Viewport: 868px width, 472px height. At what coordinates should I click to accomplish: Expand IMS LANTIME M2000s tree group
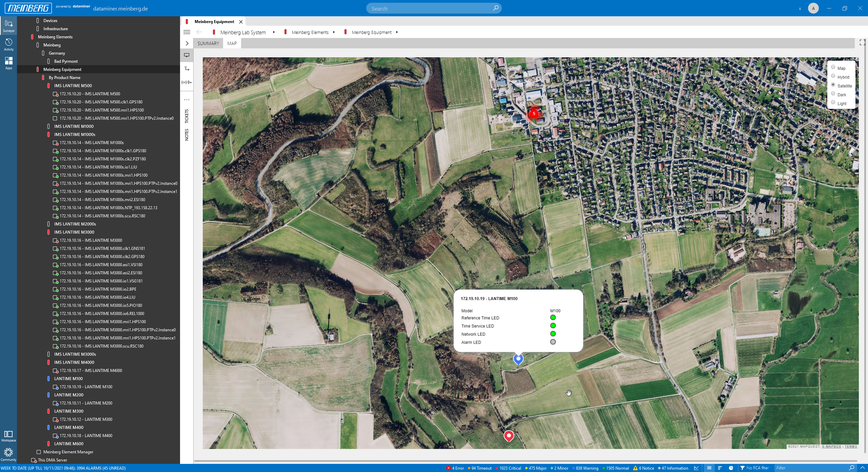75,224
